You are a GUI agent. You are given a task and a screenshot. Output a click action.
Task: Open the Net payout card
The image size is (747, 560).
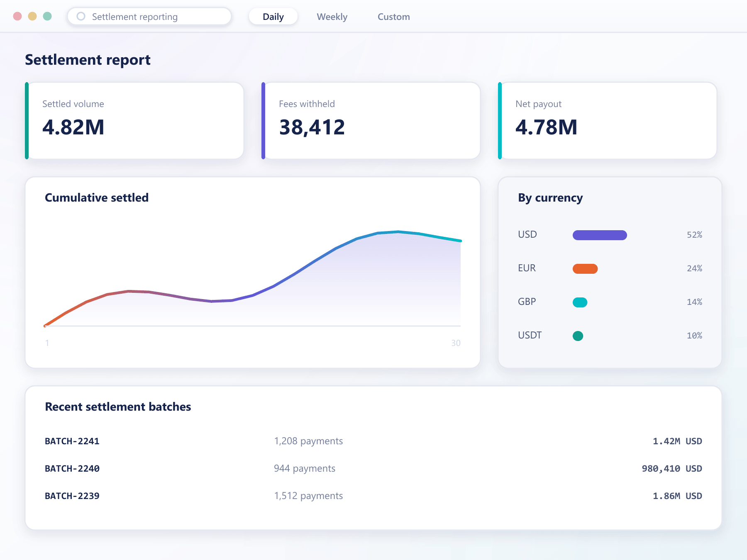coord(608,121)
